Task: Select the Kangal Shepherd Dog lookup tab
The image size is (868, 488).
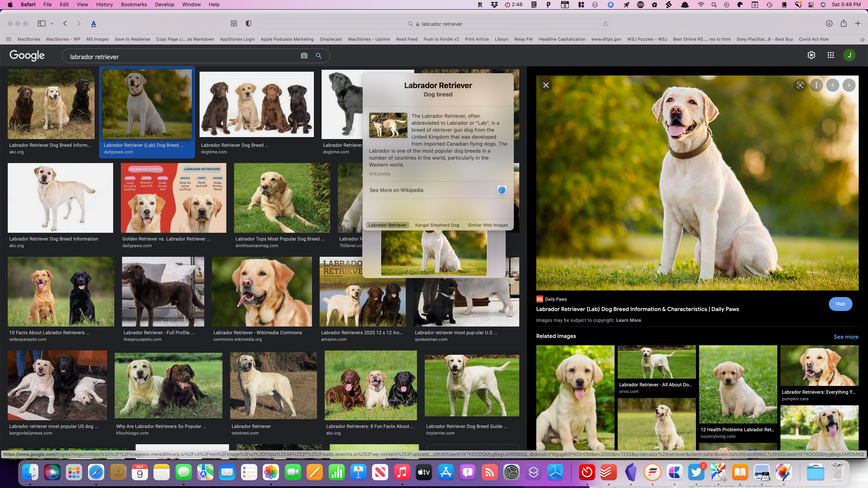Action: [x=437, y=225]
